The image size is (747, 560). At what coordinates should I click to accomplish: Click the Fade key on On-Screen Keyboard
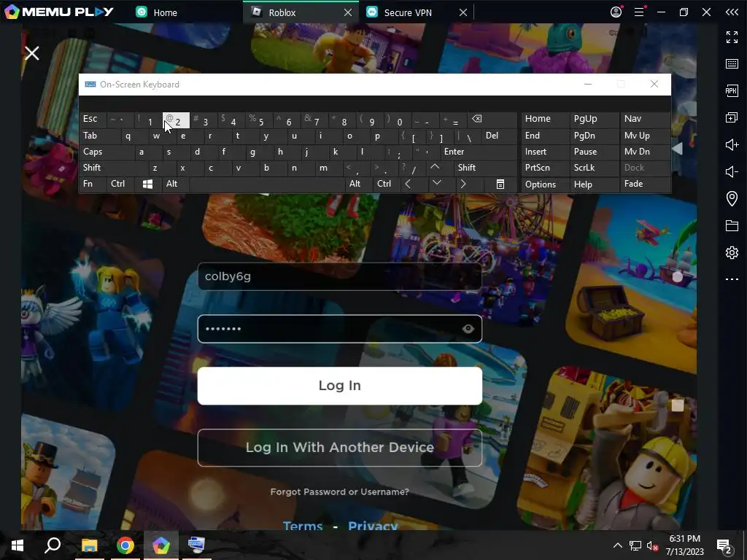pos(645,184)
